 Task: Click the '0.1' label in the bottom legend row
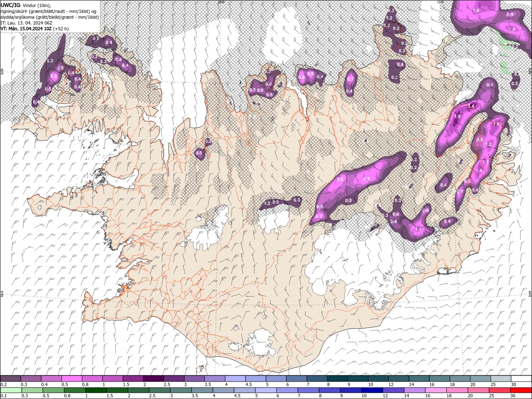tap(4, 396)
